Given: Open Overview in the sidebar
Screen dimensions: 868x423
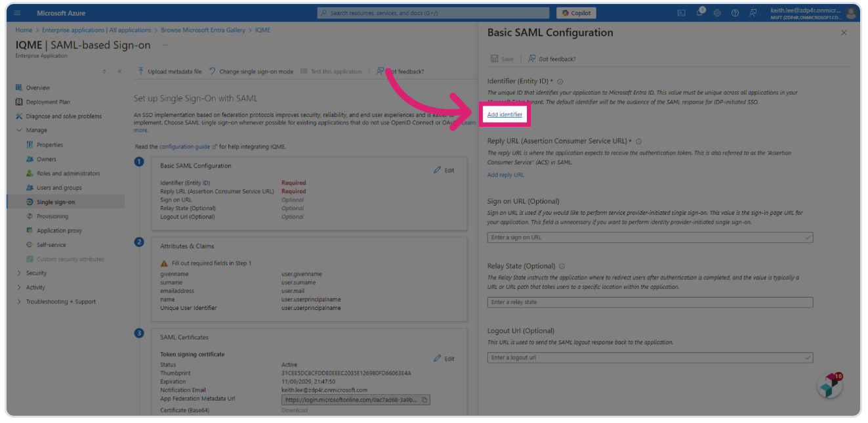Looking at the screenshot, I should (38, 88).
